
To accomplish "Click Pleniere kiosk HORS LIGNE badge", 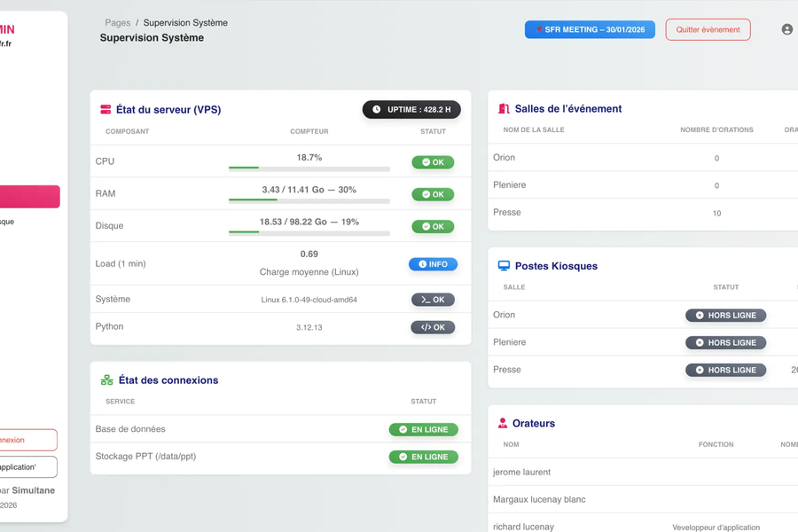I will point(725,343).
